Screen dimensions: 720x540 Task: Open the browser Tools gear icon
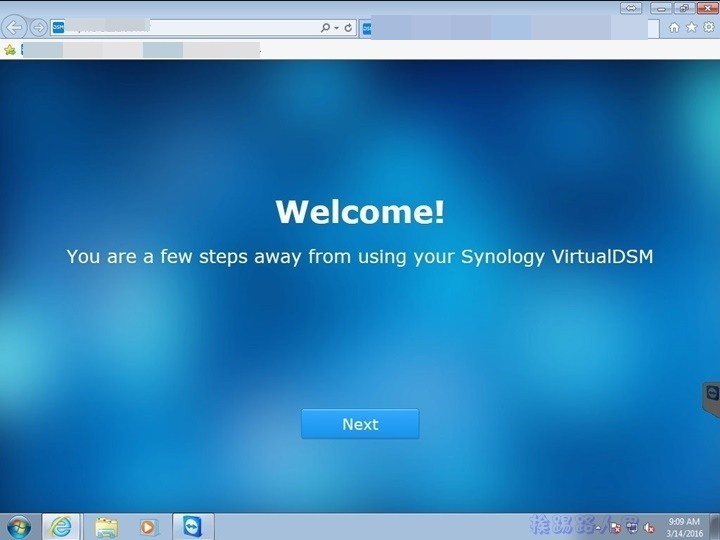tap(709, 27)
